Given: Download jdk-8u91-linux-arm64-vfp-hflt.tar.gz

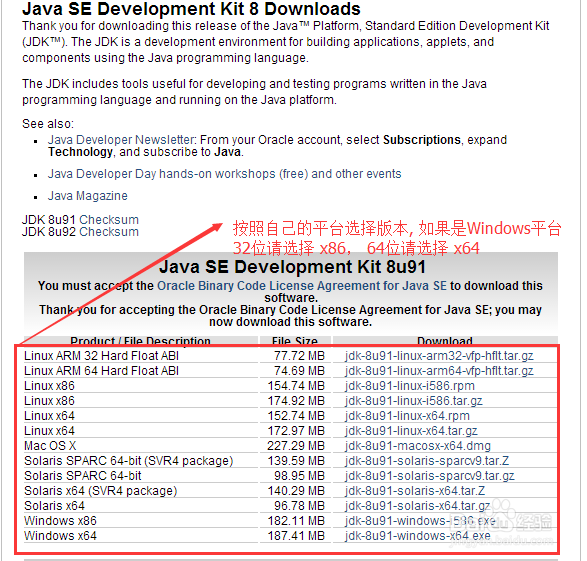Looking at the screenshot, I should 439,371.
